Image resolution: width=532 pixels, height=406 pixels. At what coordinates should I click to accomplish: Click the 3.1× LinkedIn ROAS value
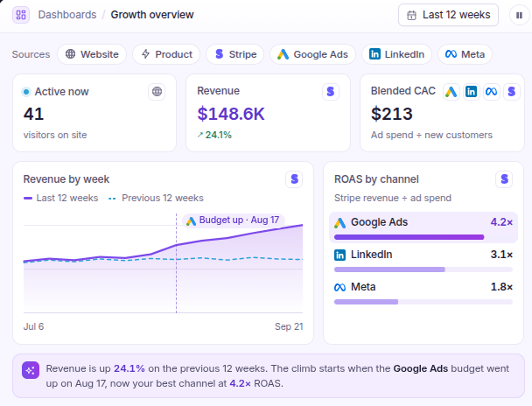point(501,255)
